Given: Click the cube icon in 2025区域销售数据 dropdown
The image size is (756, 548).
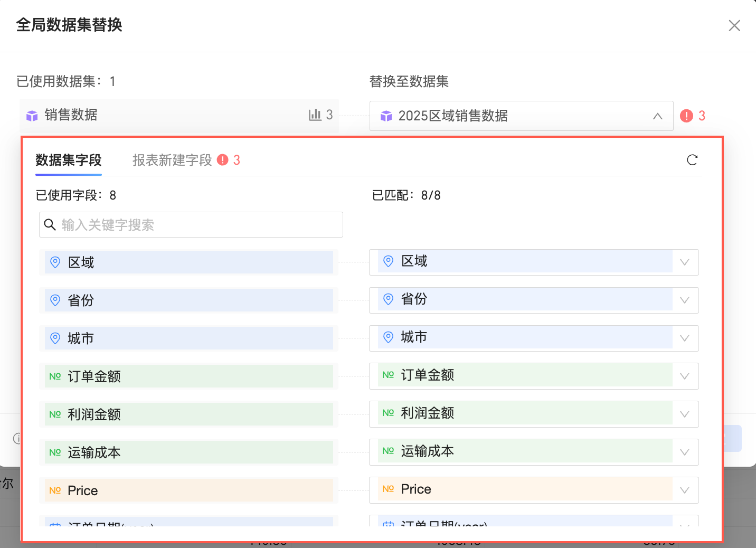Looking at the screenshot, I should tap(386, 116).
